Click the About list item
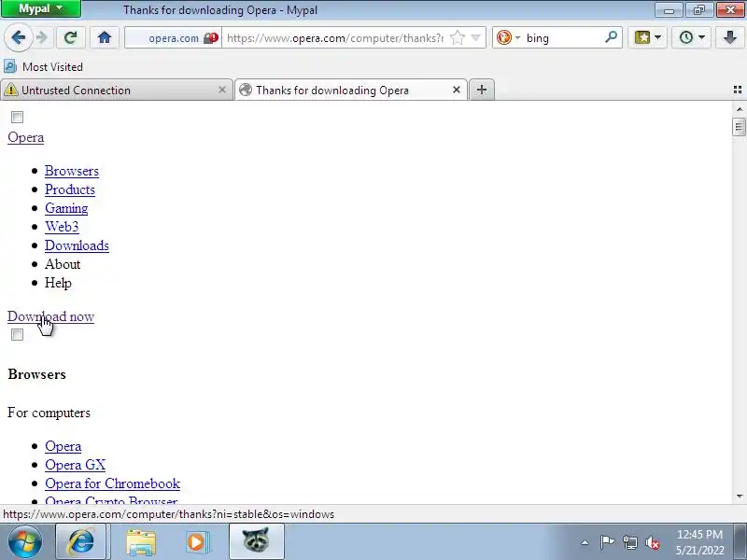Image resolution: width=747 pixels, height=560 pixels. click(x=63, y=264)
